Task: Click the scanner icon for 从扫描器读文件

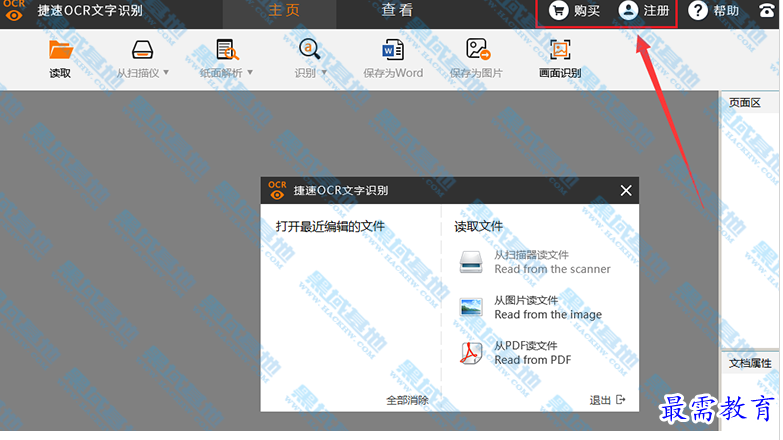Action: 471,262
